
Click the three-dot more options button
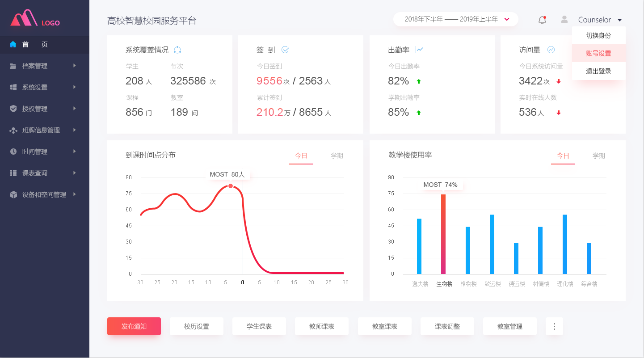(x=554, y=326)
